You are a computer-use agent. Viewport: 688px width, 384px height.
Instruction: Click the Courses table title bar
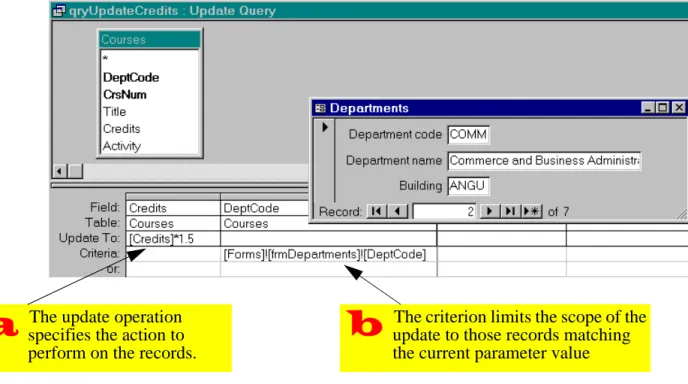pyautogui.click(x=150, y=39)
